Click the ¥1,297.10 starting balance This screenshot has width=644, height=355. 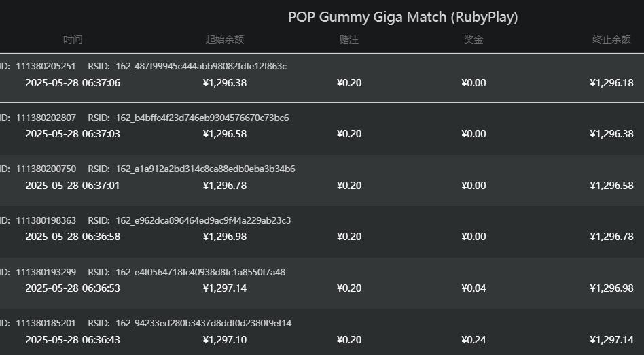point(224,340)
